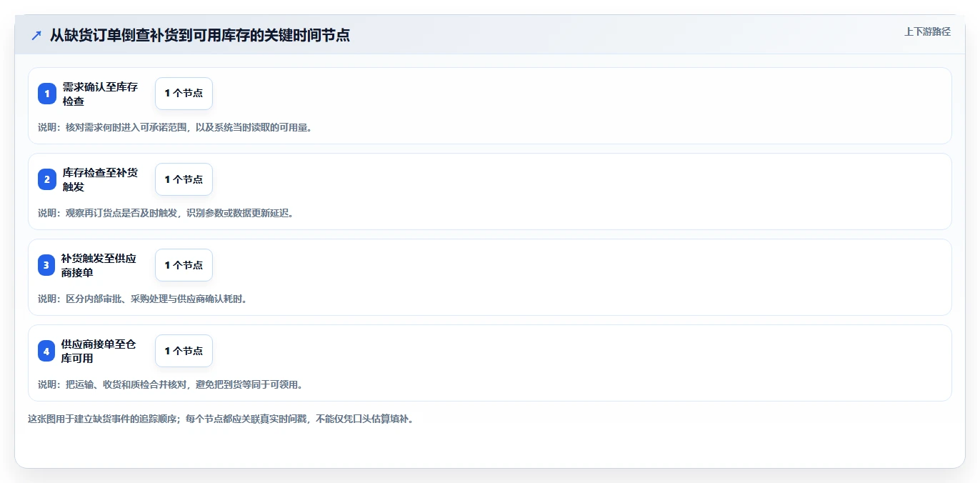
Task: Select step badge number 1
Action: point(47,94)
